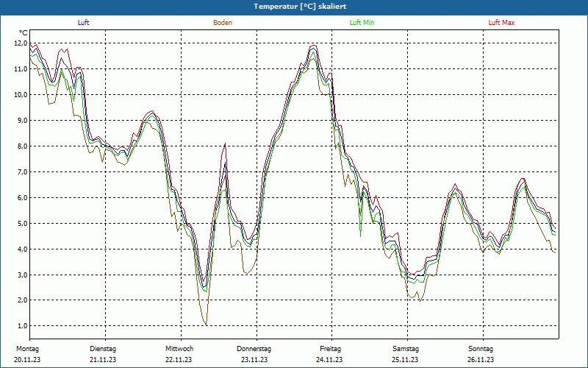This screenshot has width=588, height=368.
Task: Click the chart title 'Temperatur [°C] skaliert'
Action: coord(300,7)
